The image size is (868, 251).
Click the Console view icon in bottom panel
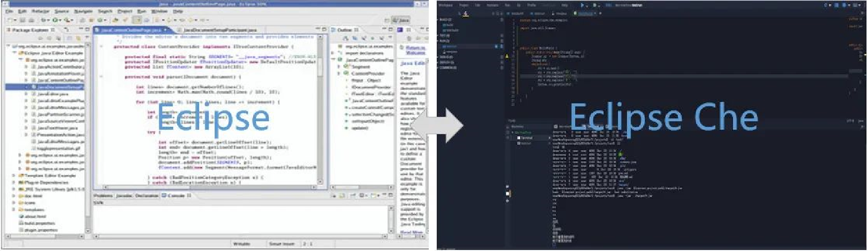pos(164,195)
